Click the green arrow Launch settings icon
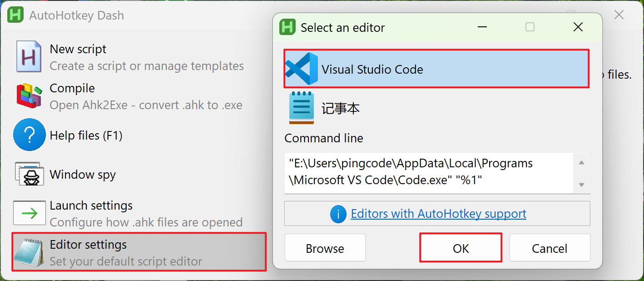 click(x=30, y=213)
